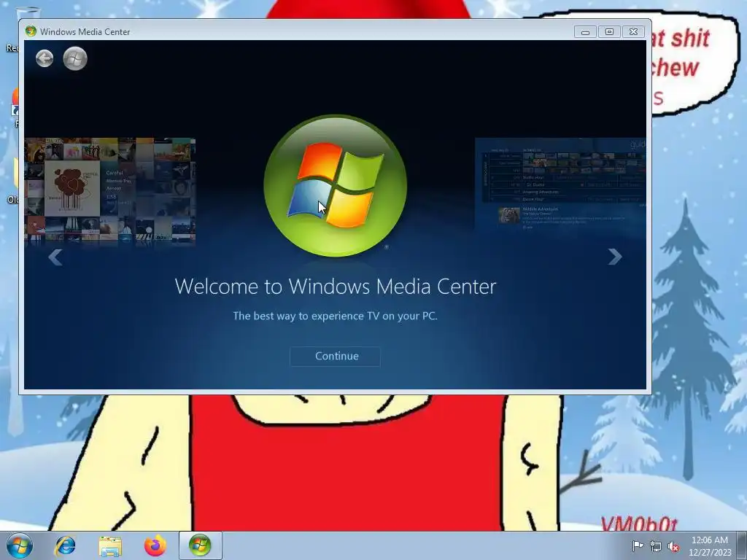Advance to the next slide with the right chevron
The width and height of the screenshot is (747, 560).
point(615,257)
